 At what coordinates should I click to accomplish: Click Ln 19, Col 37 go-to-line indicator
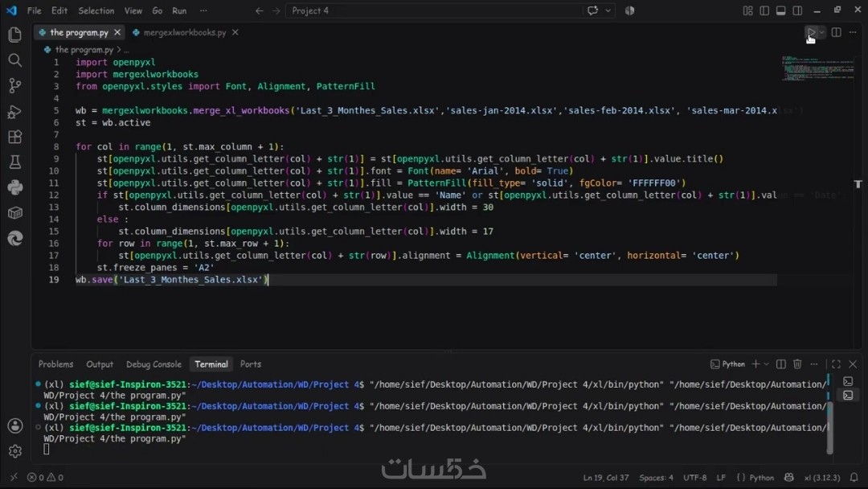(606, 478)
